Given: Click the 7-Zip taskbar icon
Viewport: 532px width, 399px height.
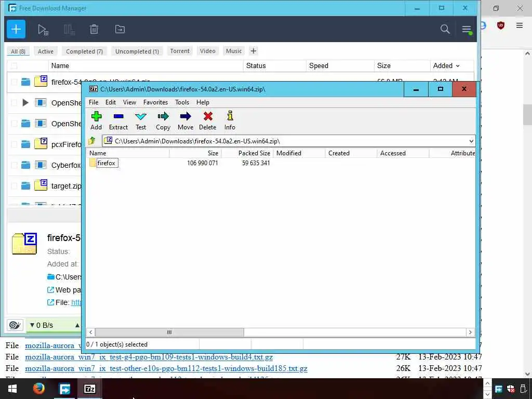Looking at the screenshot, I should coord(89,389).
